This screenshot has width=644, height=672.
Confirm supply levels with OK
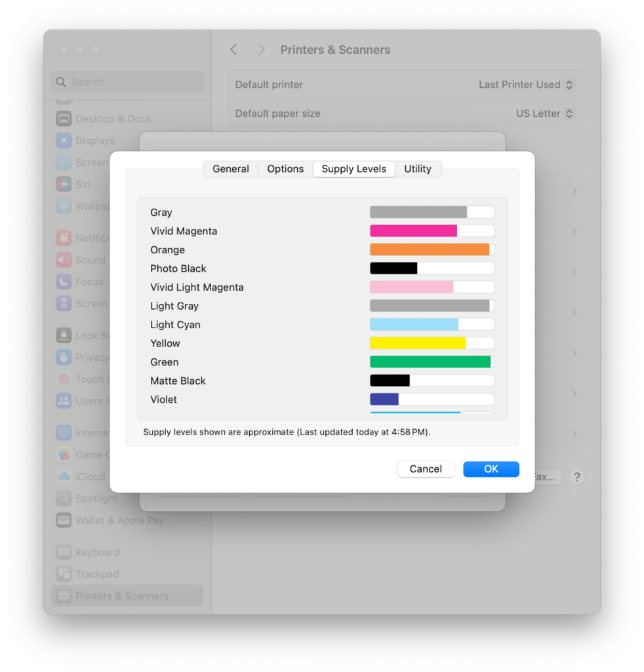[x=491, y=469]
